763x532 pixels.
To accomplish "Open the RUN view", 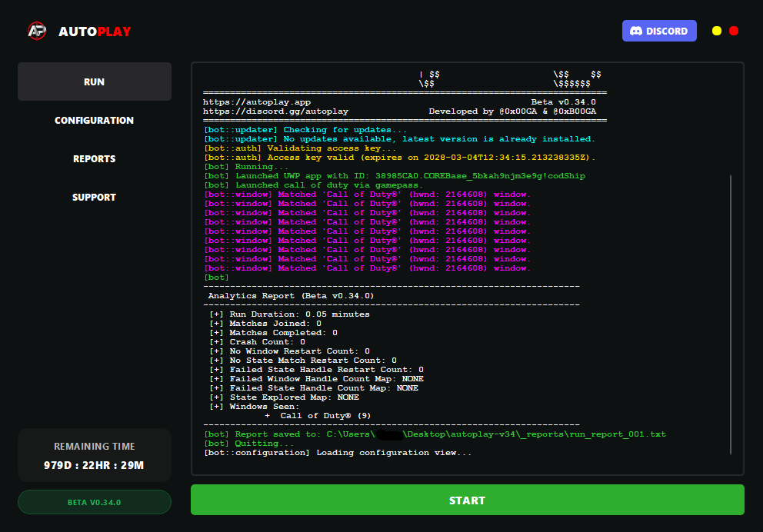I will pos(94,81).
